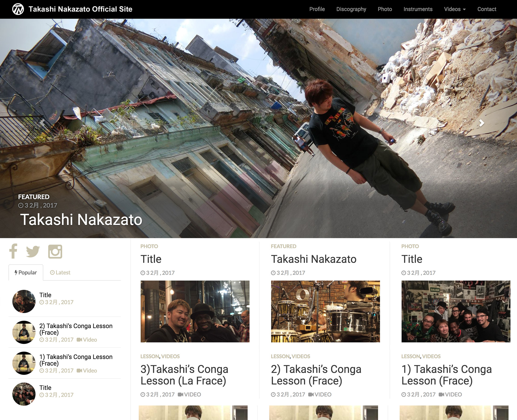Open the Instagram social icon
This screenshot has height=420, width=517.
55,252
